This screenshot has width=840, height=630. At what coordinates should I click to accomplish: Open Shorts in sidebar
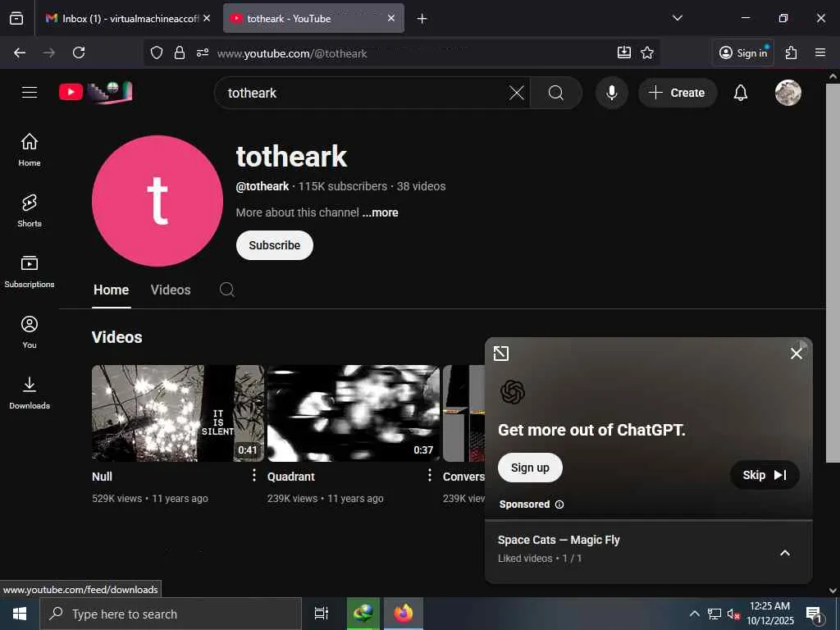(x=30, y=211)
